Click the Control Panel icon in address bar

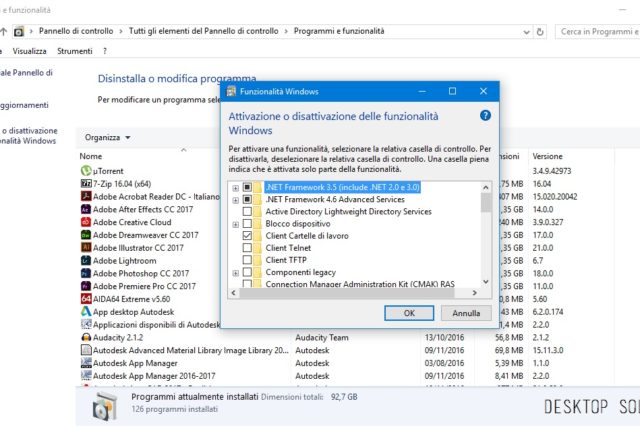point(19,31)
